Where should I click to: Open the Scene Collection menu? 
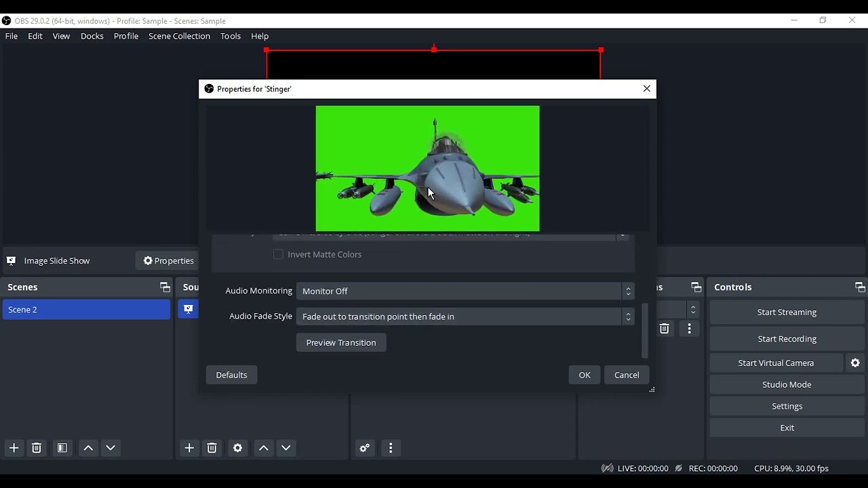(x=180, y=37)
